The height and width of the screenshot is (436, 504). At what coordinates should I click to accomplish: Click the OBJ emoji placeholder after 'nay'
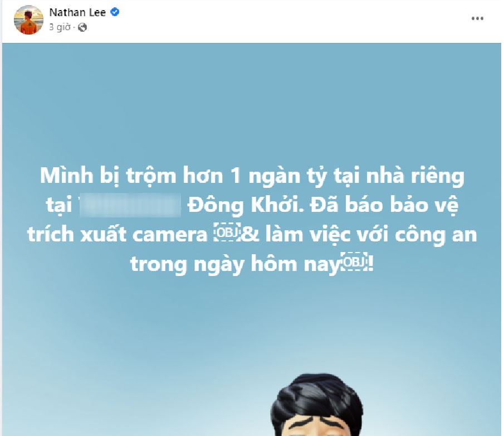(354, 262)
